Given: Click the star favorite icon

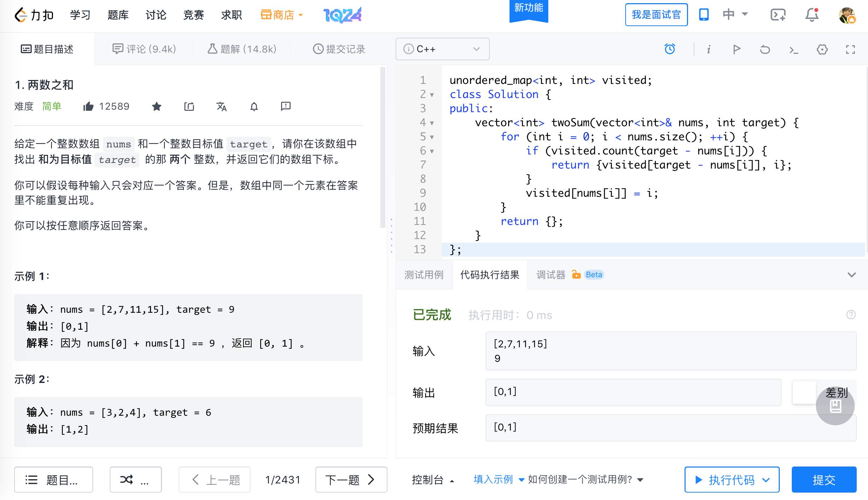Looking at the screenshot, I should coord(157,106).
